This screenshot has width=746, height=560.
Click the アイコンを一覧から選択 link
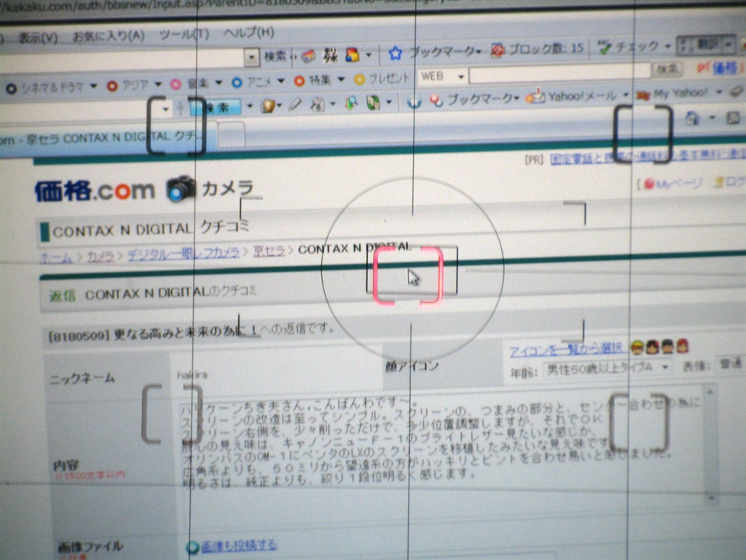click(565, 350)
